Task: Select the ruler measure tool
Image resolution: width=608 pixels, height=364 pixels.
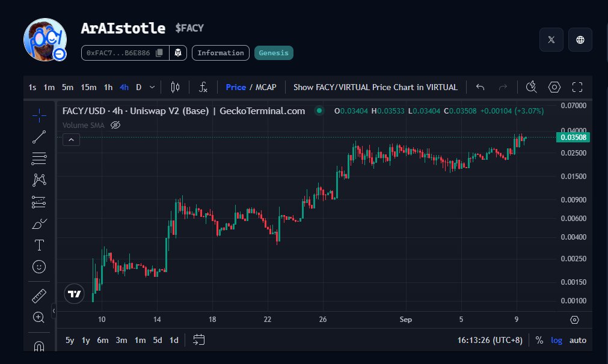Action: tap(38, 296)
